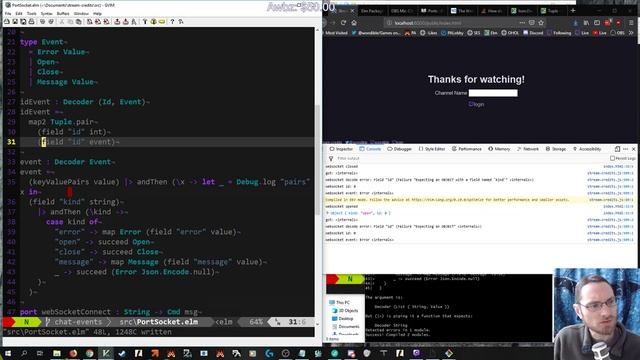
Task: Open the Firefox Library icon
Action: pyautogui.click(x=586, y=23)
